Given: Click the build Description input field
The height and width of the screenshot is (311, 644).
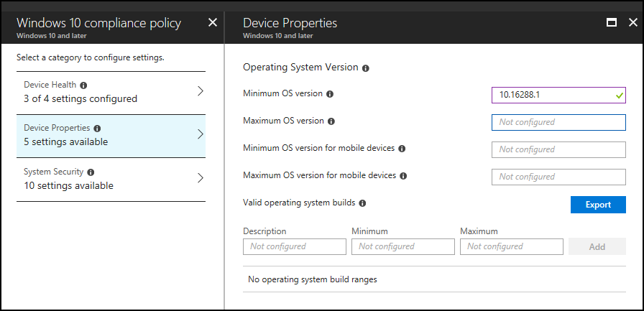Looking at the screenshot, I should tap(295, 246).
